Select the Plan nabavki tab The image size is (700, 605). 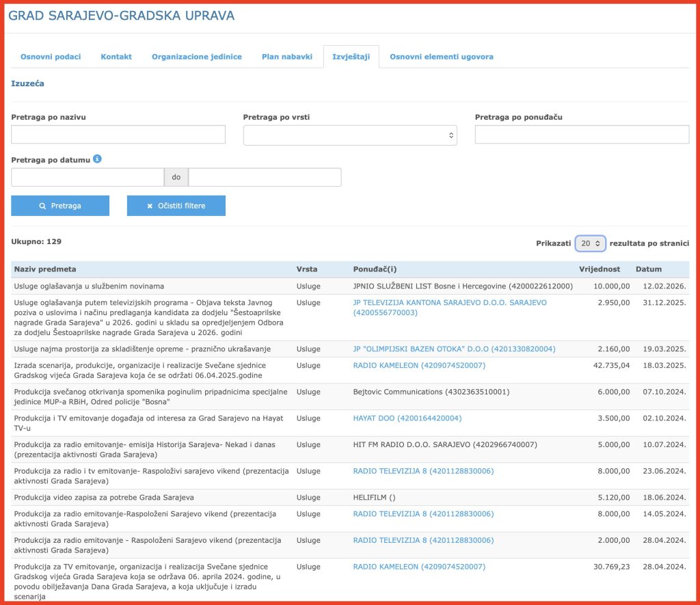pyautogui.click(x=287, y=57)
